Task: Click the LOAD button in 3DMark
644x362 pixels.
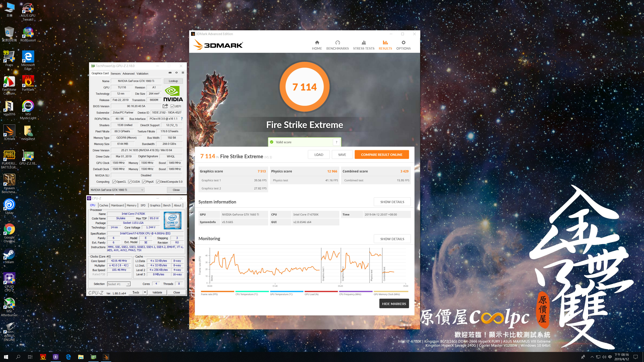Action: (319, 155)
